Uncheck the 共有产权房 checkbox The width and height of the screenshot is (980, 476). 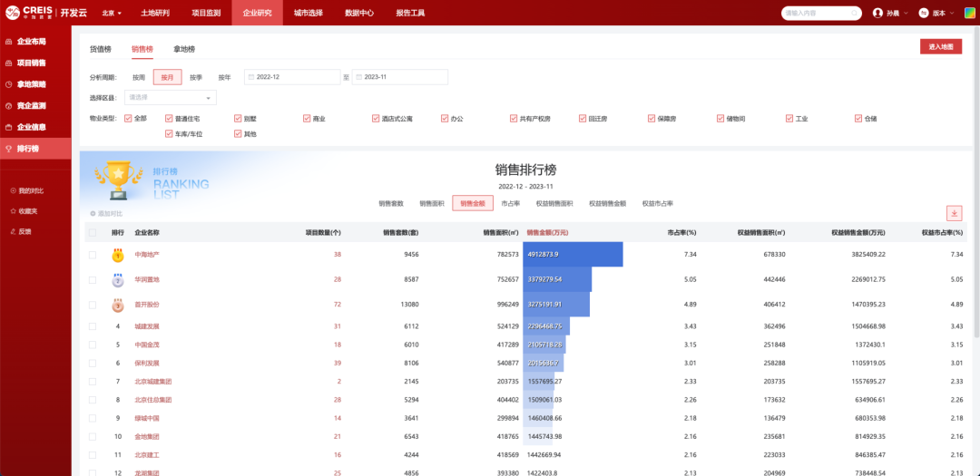click(x=514, y=118)
